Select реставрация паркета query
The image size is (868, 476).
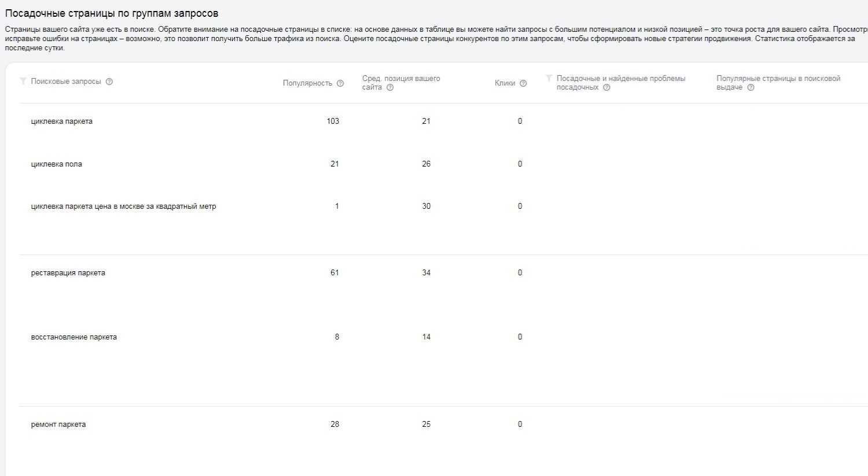point(68,273)
